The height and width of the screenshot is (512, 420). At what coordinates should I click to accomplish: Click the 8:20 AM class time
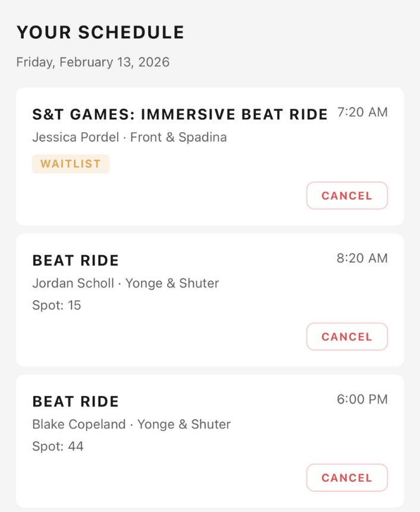click(x=362, y=258)
